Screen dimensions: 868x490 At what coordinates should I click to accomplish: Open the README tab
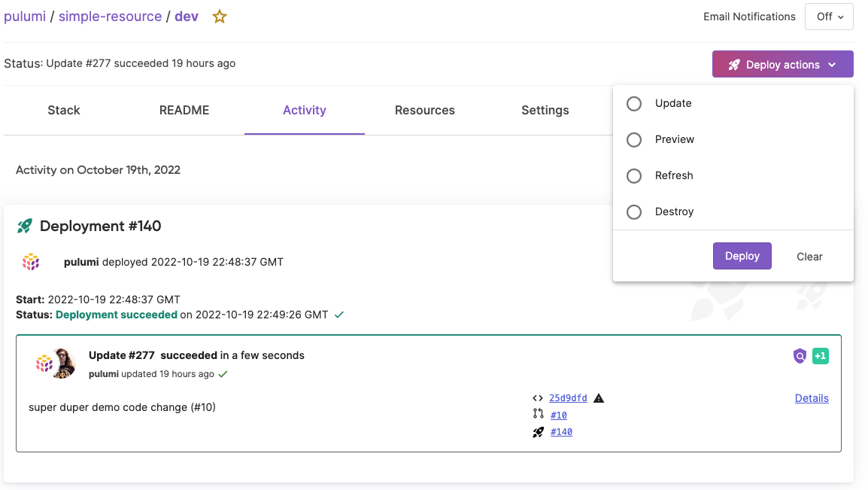coord(184,110)
